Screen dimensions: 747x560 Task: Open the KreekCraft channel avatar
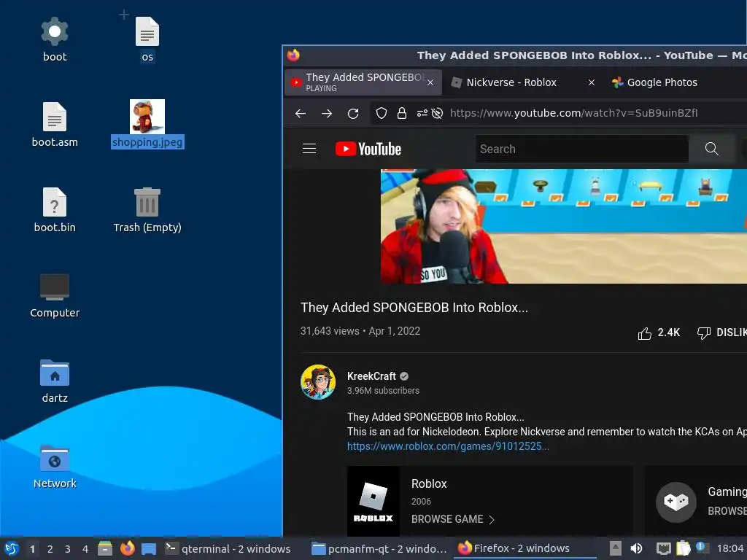(x=318, y=382)
